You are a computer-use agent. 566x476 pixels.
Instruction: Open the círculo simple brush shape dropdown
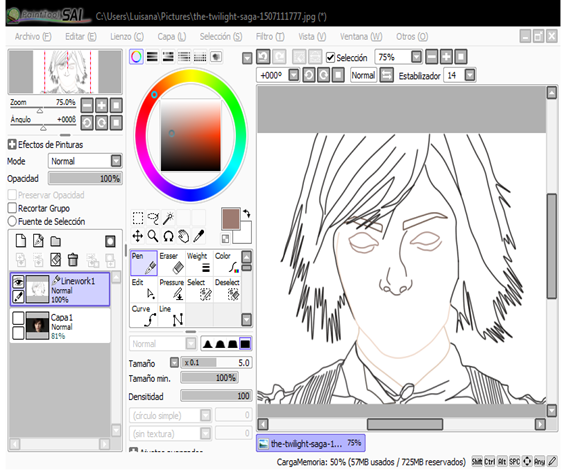click(205, 415)
